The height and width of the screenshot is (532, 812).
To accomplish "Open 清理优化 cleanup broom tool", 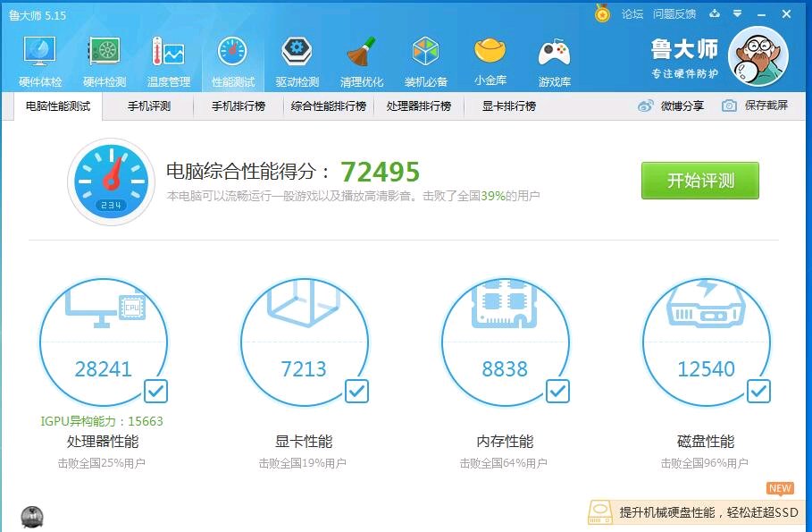I will pos(362,63).
